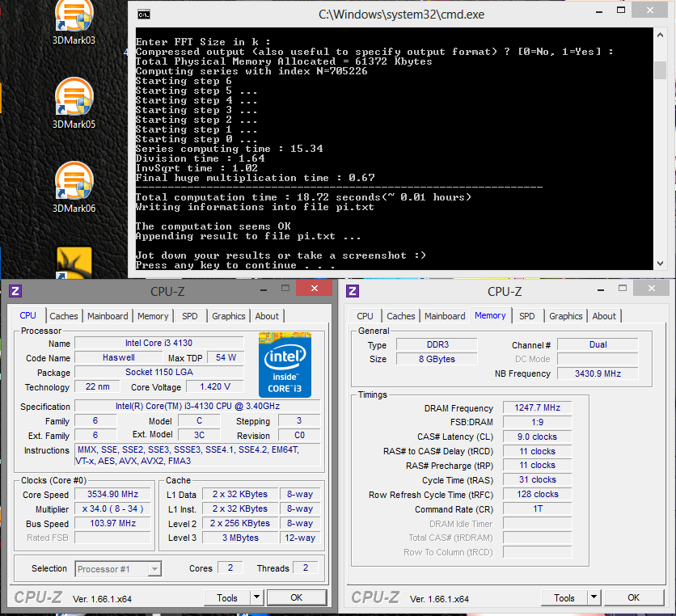Image resolution: width=676 pixels, height=616 pixels.
Task: Click cmd window scrollbar up arrow
Action: (x=660, y=35)
